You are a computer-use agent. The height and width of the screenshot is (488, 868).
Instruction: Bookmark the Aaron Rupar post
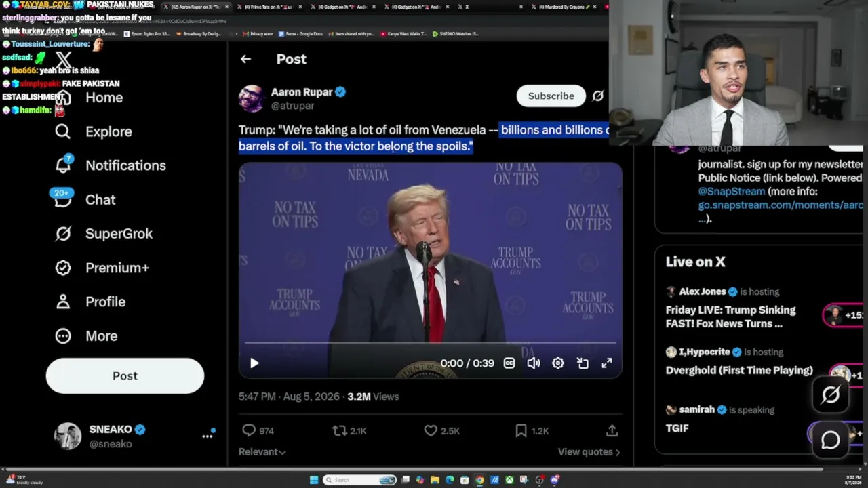(x=521, y=430)
